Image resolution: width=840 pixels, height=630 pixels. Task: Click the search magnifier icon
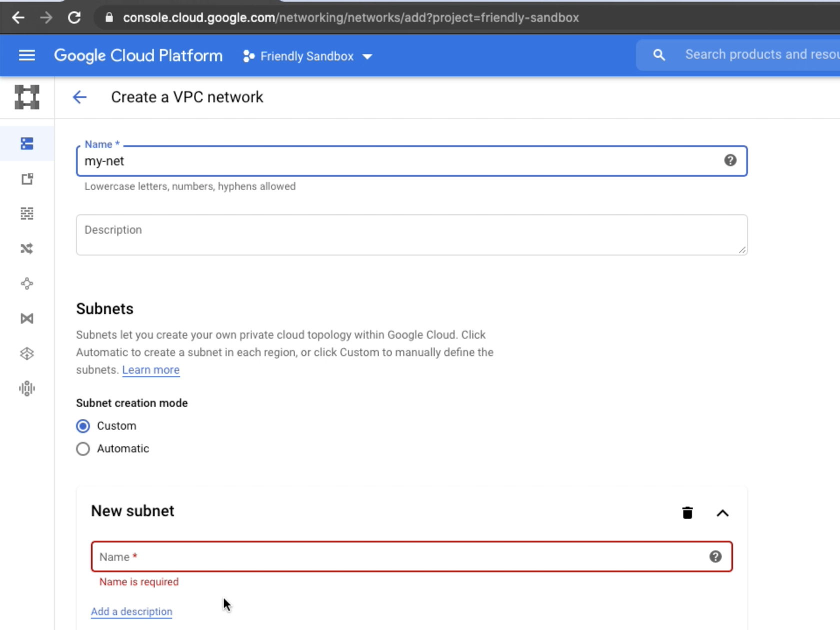[659, 55]
